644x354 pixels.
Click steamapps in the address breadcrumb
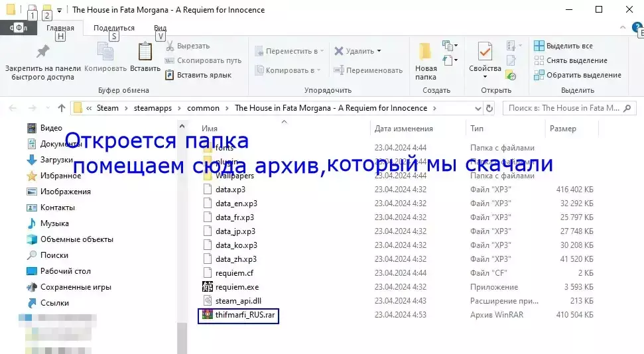(153, 108)
